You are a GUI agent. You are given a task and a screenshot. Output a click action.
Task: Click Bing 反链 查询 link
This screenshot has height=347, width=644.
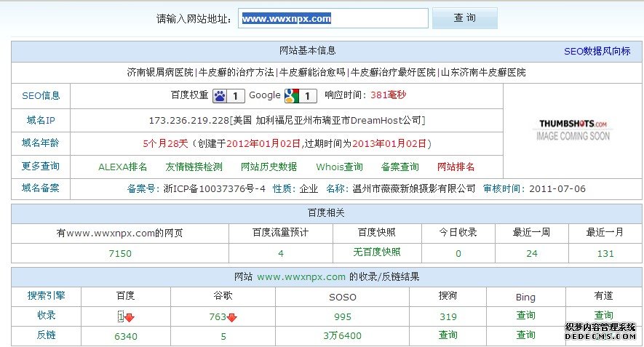525,335
